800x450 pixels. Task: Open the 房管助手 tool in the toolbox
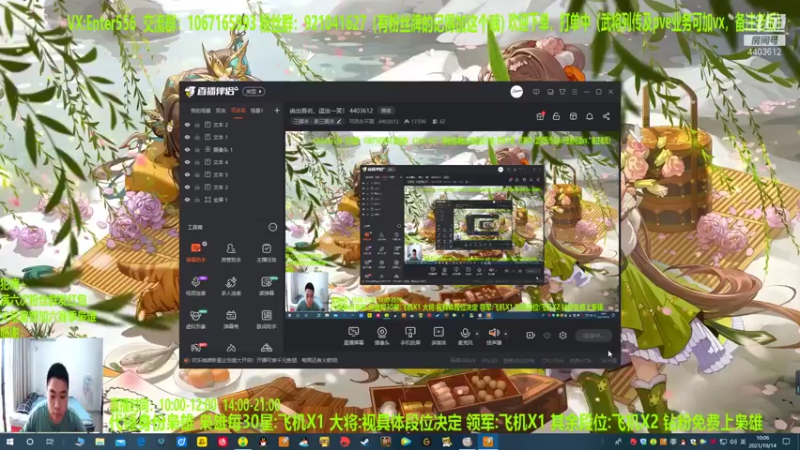pos(231,253)
